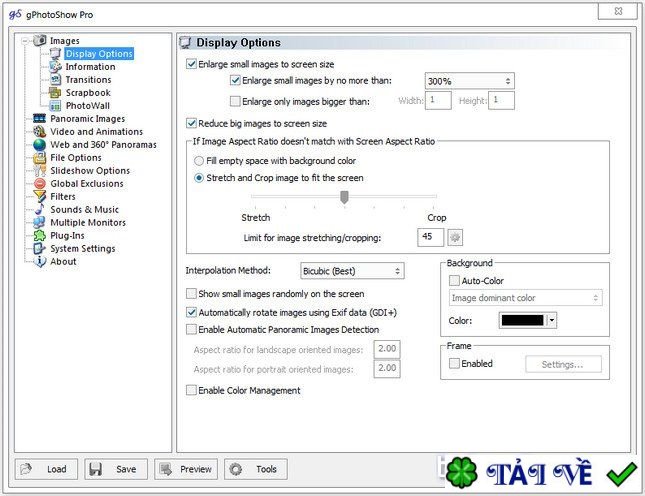Click the Filters funnel icon

(x=40, y=197)
